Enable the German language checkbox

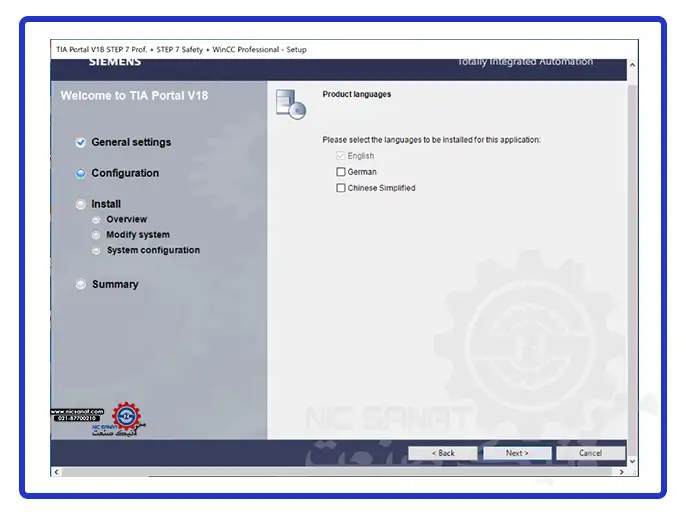[341, 172]
